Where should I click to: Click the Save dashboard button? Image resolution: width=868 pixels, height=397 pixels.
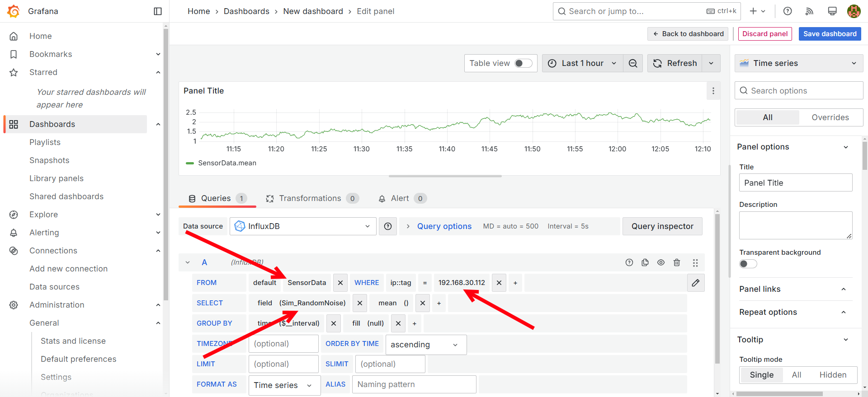click(x=830, y=34)
